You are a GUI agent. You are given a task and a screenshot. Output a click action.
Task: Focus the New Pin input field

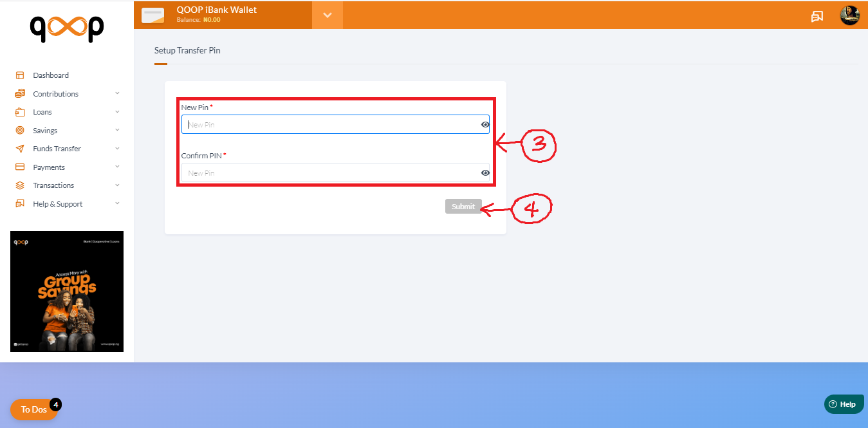[335, 124]
